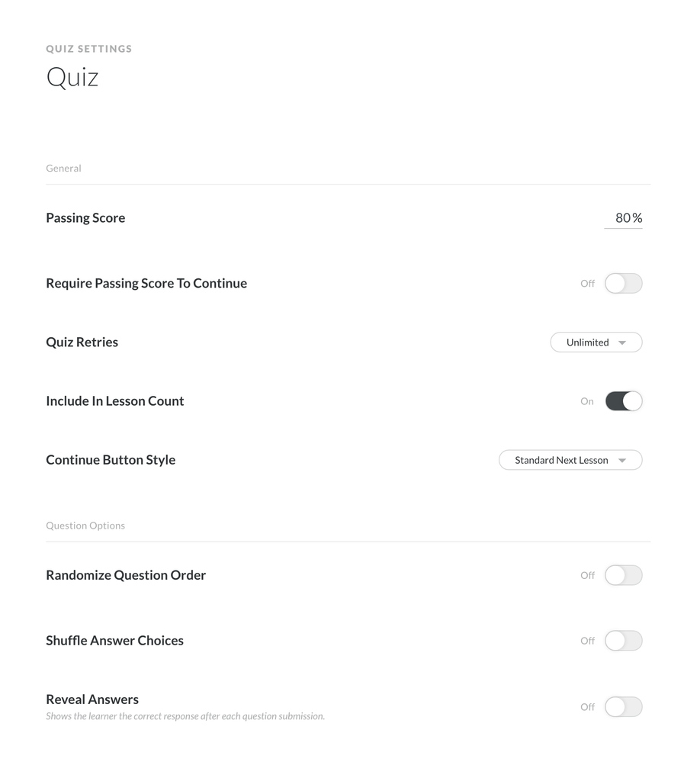Switch on Reveal Answers

pos(623,707)
